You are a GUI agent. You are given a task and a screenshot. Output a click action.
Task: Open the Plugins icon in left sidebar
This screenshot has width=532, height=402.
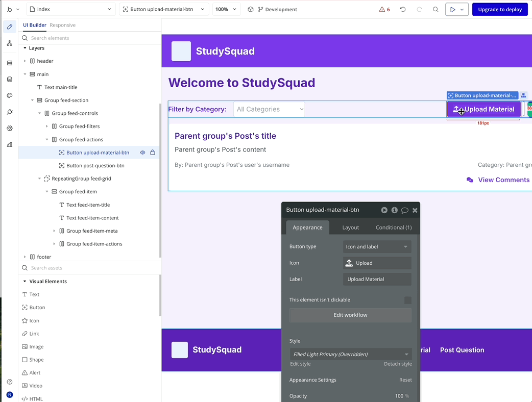(10, 112)
